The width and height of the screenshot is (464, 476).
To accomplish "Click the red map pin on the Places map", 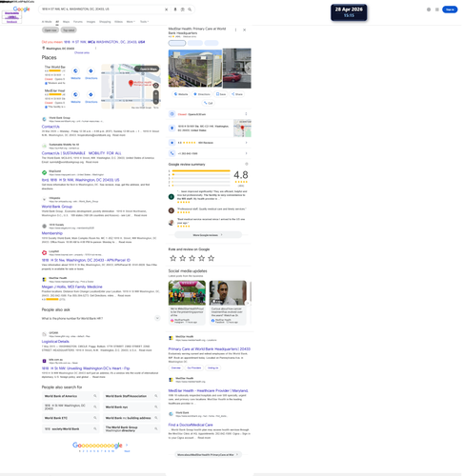I will [x=131, y=83].
